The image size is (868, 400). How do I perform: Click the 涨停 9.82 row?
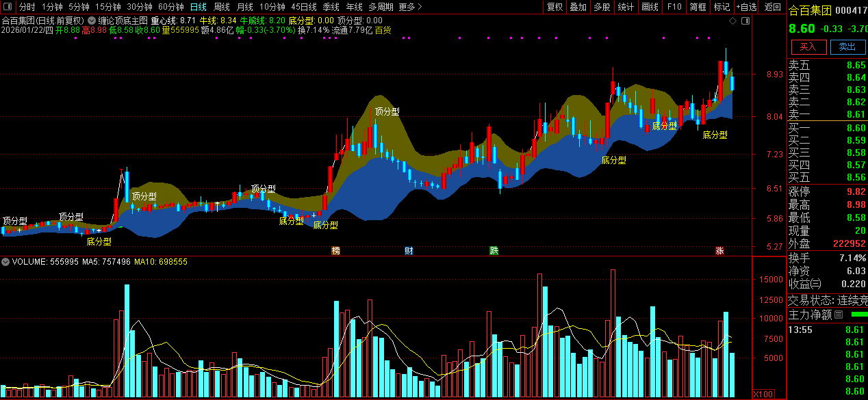coord(828,191)
